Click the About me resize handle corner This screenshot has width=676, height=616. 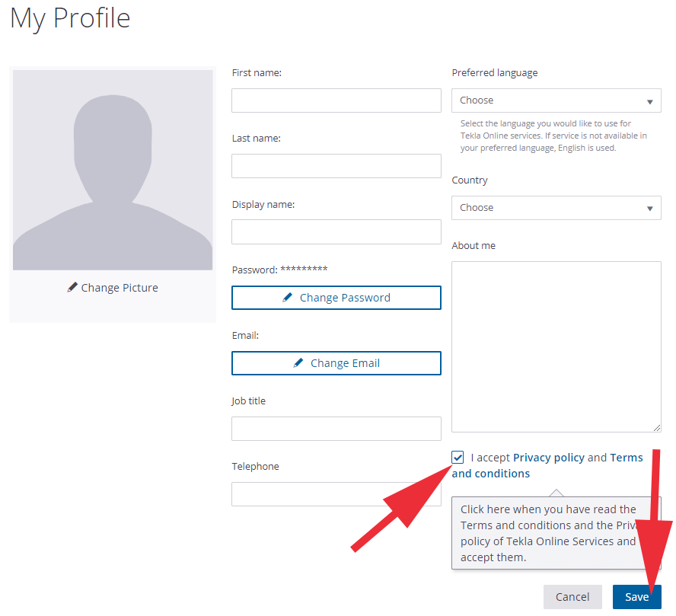tap(657, 428)
